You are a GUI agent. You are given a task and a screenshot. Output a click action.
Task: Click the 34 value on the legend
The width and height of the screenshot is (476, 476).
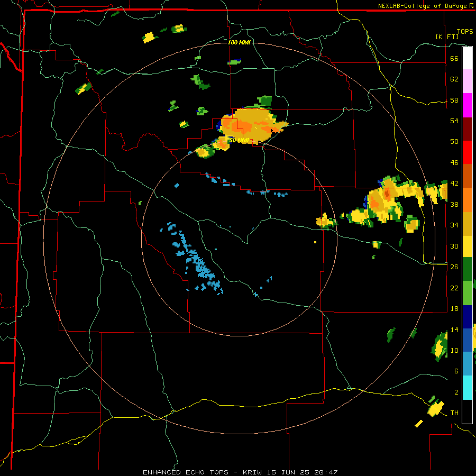pos(454,225)
